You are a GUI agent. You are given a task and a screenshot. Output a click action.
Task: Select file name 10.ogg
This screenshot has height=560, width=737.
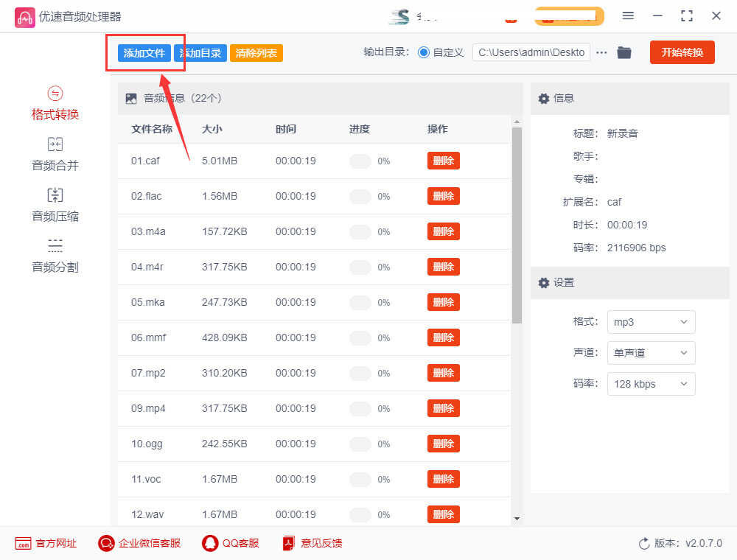pyautogui.click(x=147, y=444)
